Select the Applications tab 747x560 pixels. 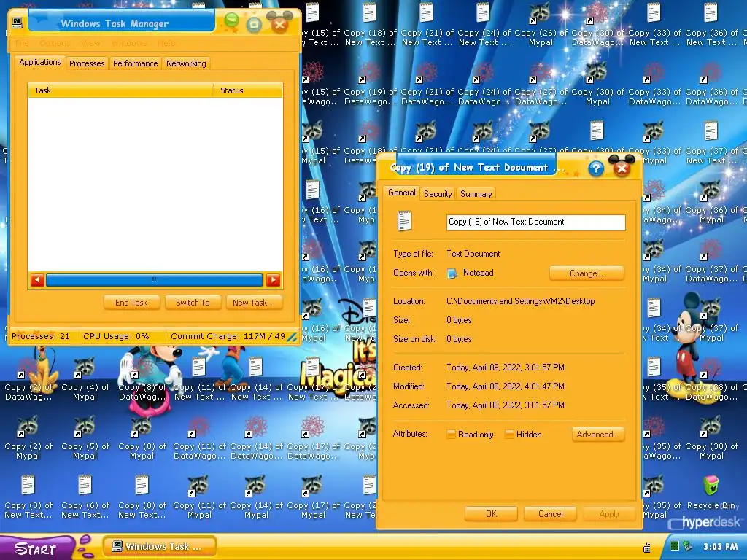(40, 62)
